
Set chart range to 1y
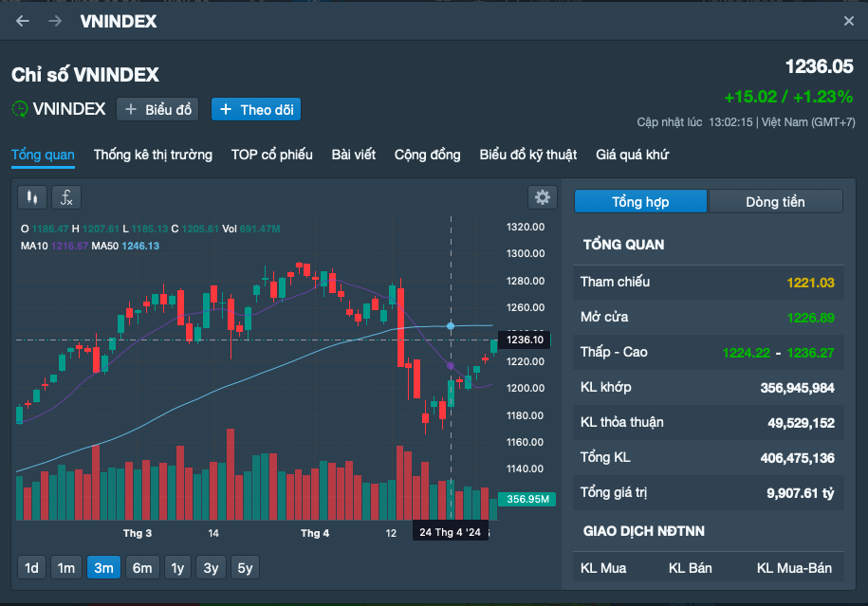[x=177, y=568]
